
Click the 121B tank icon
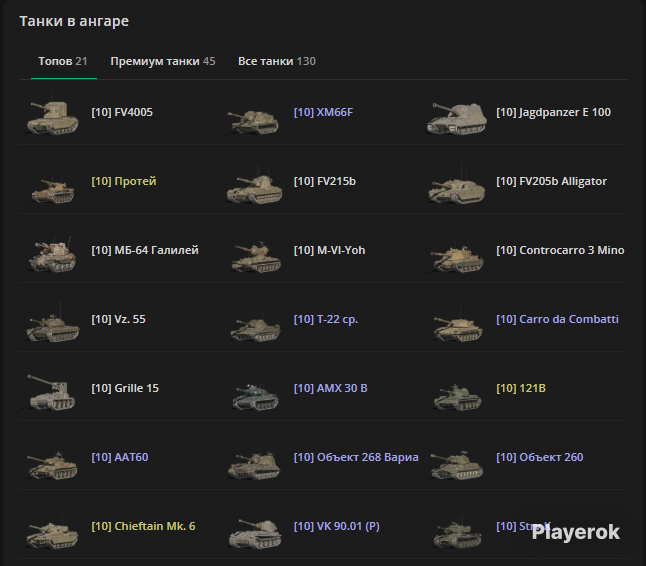pos(457,396)
